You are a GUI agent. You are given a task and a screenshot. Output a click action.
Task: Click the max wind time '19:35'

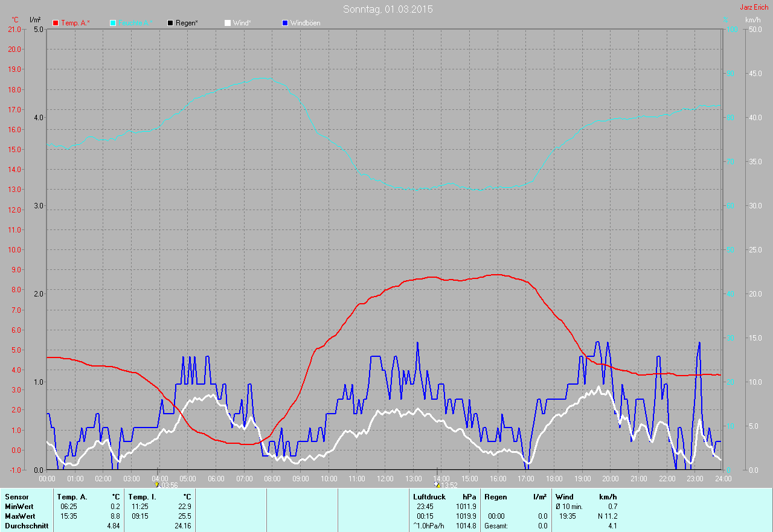pos(568,516)
